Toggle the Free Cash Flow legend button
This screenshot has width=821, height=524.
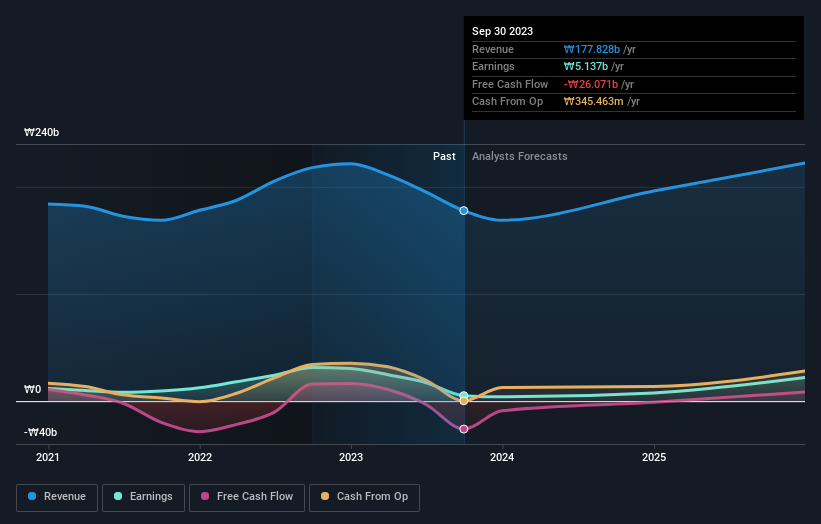(x=247, y=497)
